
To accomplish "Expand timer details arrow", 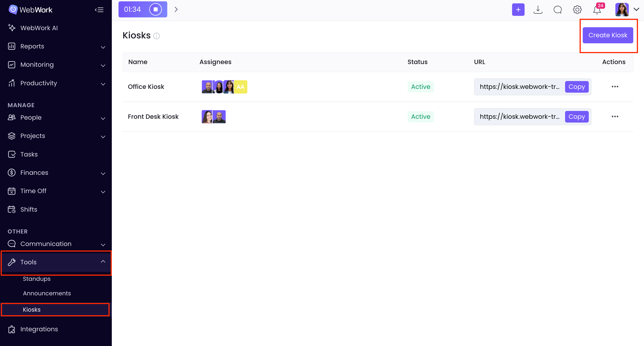I will point(176,9).
